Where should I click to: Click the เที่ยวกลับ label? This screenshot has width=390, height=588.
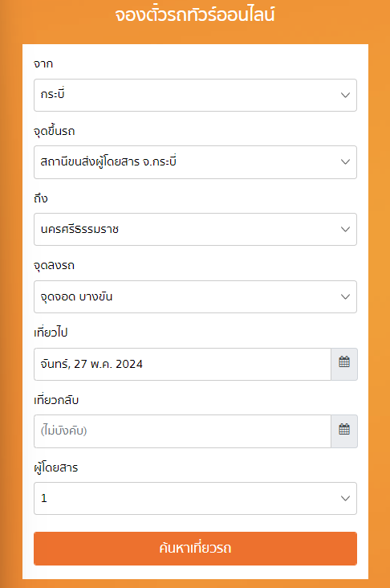56,400
